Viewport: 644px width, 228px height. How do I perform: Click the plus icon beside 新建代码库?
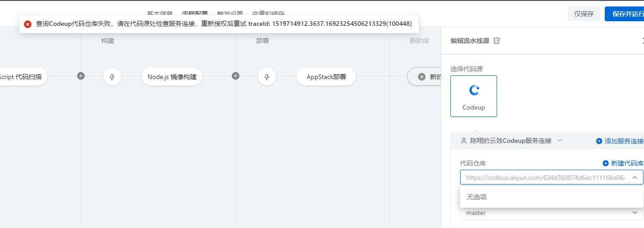pyautogui.click(x=606, y=163)
